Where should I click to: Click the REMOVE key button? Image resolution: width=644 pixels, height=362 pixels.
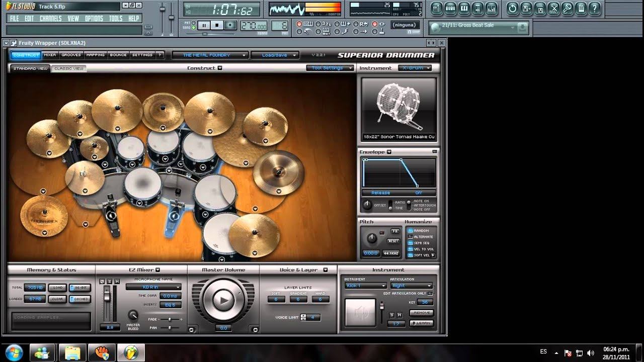(x=421, y=313)
